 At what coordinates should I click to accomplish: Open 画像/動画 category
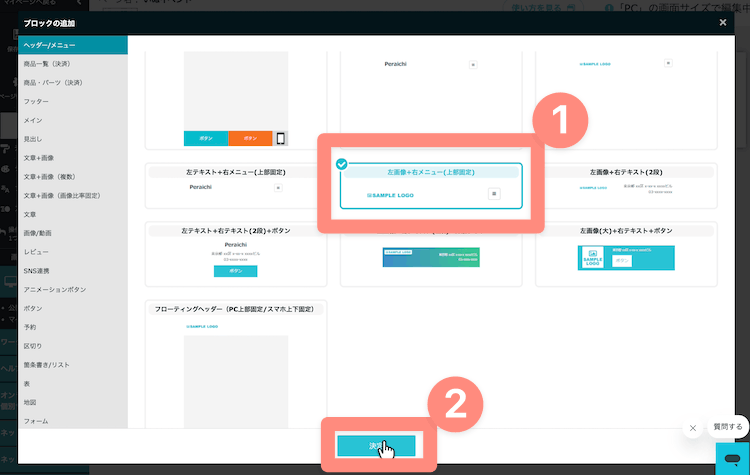[x=73, y=233]
